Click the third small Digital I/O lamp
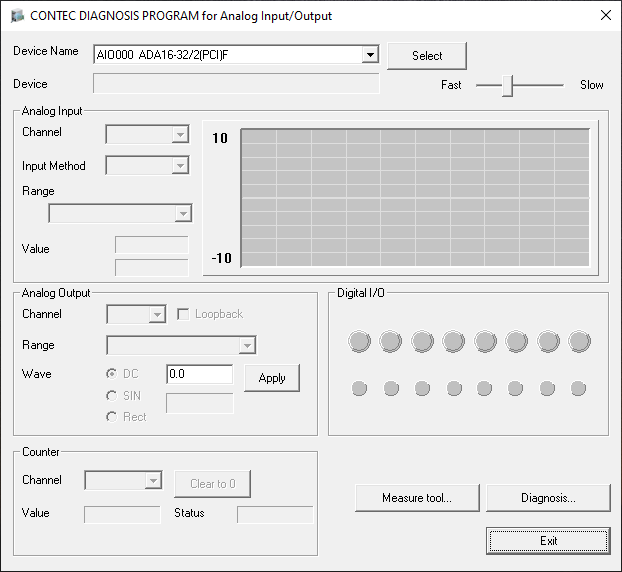The width and height of the screenshot is (622, 572). click(x=422, y=388)
